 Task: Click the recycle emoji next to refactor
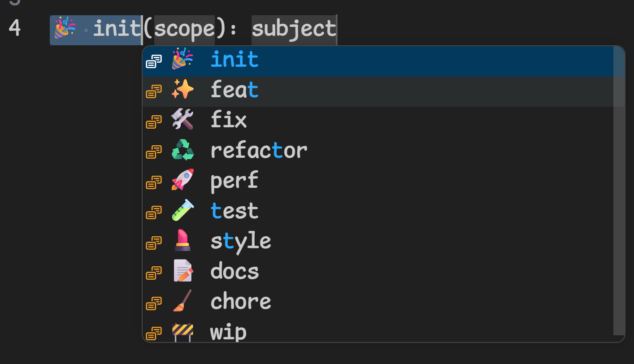[182, 151]
